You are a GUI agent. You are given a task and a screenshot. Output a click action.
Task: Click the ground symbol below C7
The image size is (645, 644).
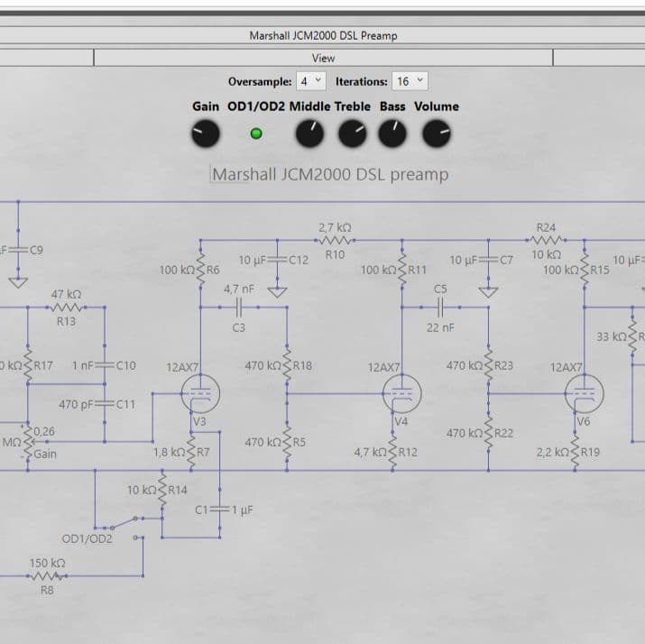488,291
